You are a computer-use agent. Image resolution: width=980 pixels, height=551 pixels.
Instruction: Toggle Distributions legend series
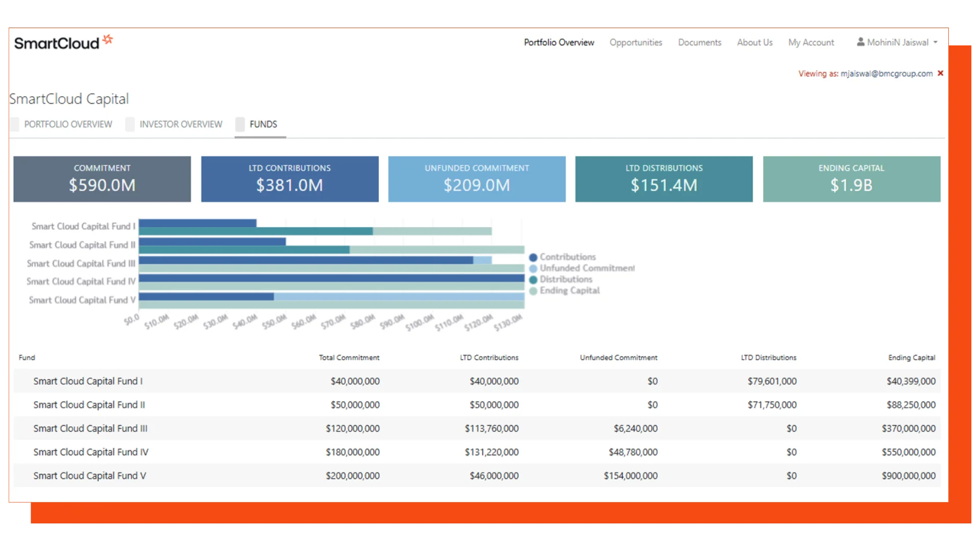click(566, 280)
